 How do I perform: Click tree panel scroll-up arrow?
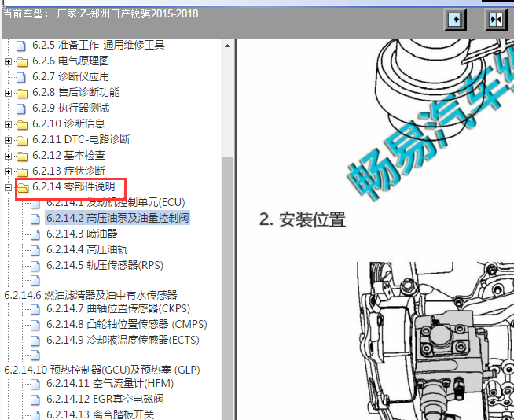[x=227, y=46]
